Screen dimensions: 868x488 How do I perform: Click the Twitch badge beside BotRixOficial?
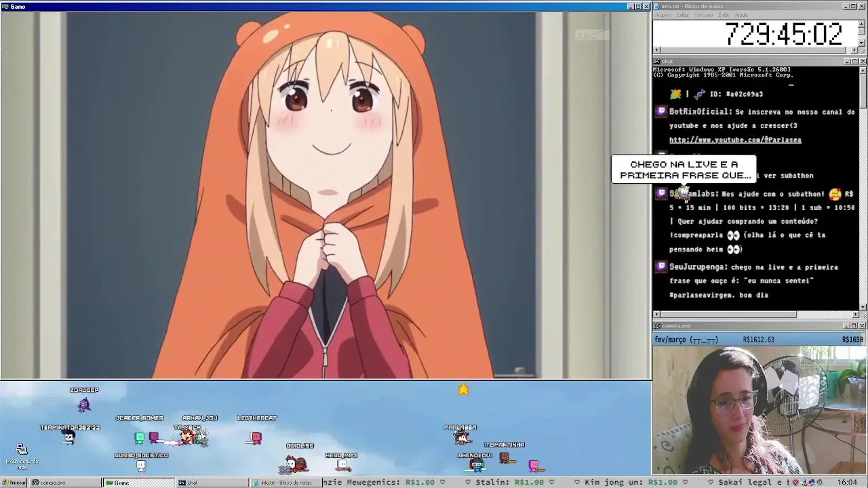pos(661,112)
